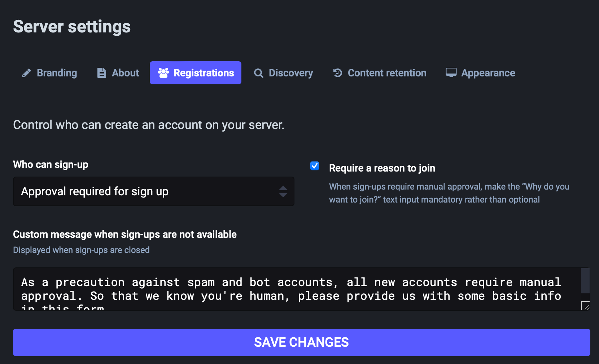Image resolution: width=599 pixels, height=364 pixels.
Task: Switch to the Appearance tab label
Action: [488, 73]
